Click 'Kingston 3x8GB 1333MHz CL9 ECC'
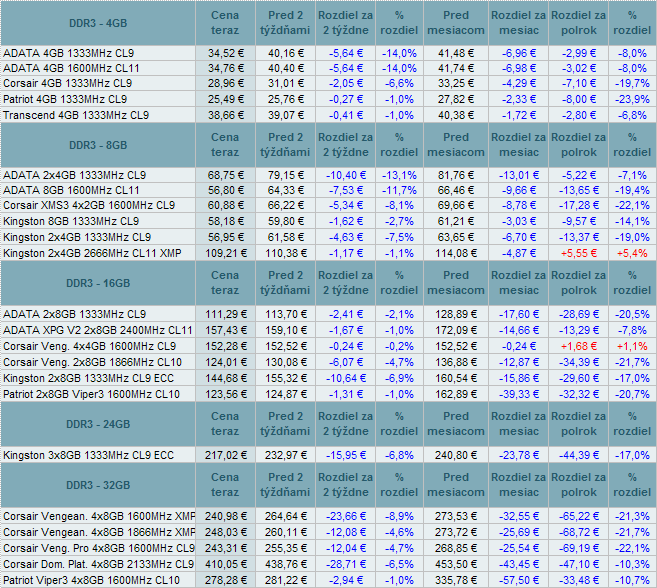657x588 pixels. (88, 455)
